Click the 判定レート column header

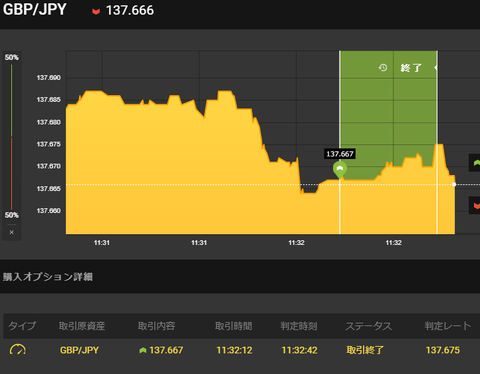pos(448,326)
